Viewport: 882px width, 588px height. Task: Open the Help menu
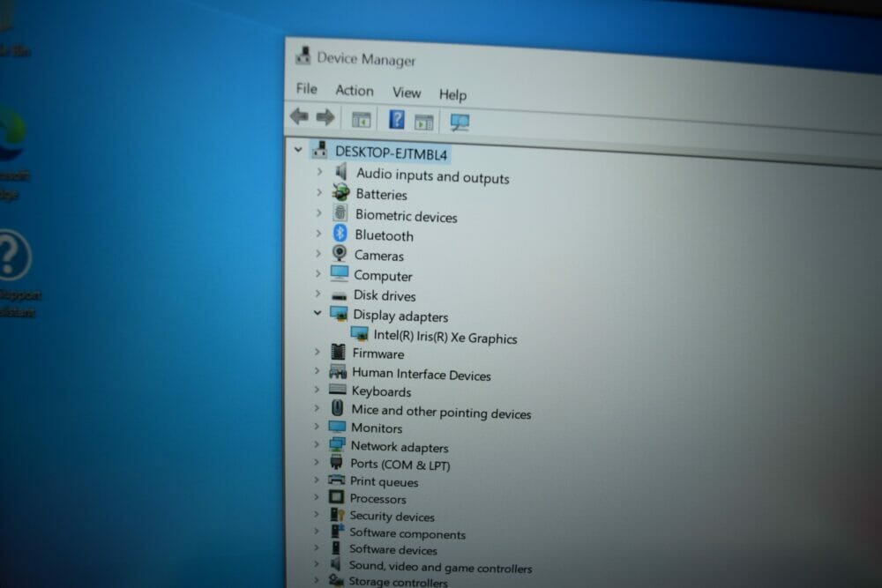[x=452, y=94]
